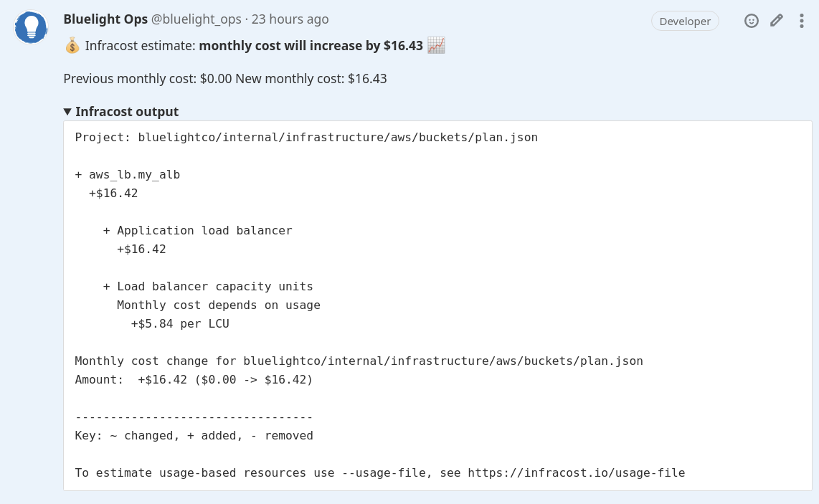Open more actions with the vertical ellipsis icon
This screenshot has width=819, height=504.
[801, 21]
